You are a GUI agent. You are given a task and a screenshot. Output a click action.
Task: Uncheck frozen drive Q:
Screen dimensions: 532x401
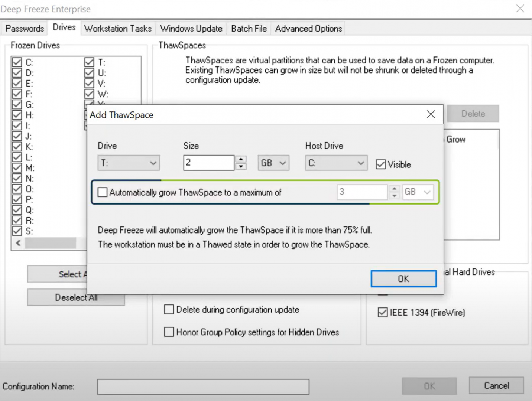[x=17, y=210]
